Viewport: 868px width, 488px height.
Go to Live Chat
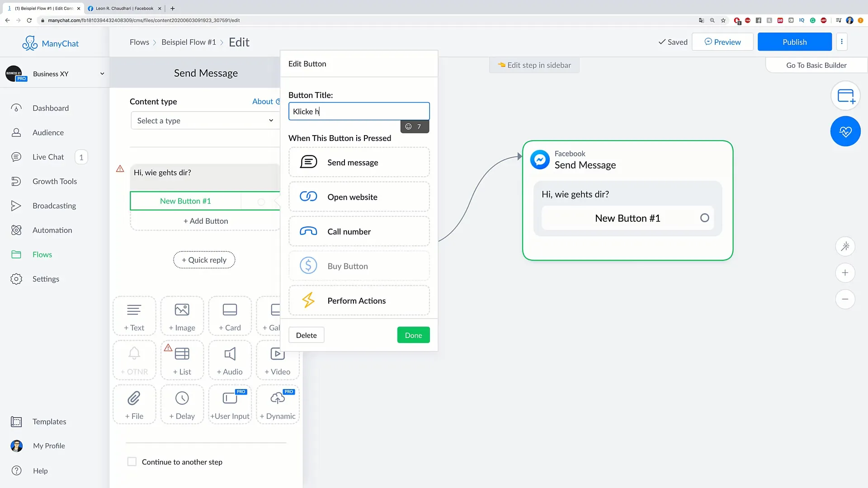point(48,157)
